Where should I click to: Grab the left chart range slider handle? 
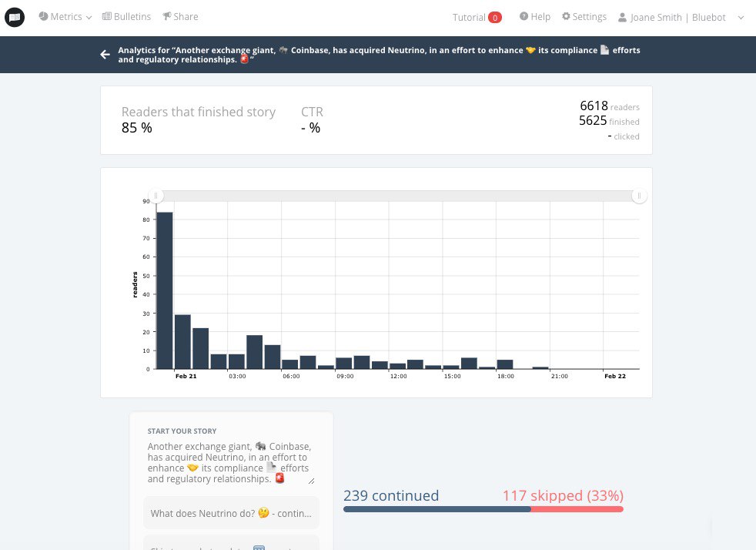[x=156, y=196]
